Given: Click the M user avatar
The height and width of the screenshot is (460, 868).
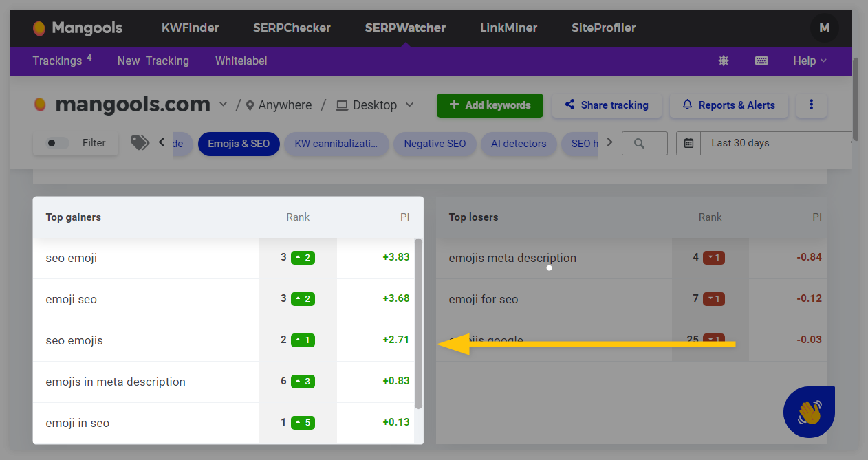Looking at the screenshot, I should pyautogui.click(x=824, y=28).
